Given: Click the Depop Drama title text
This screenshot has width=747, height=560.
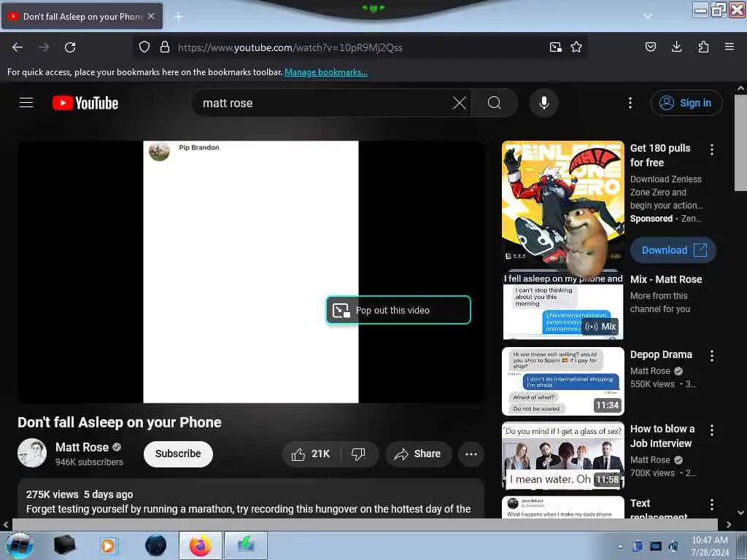Looking at the screenshot, I should [x=661, y=355].
